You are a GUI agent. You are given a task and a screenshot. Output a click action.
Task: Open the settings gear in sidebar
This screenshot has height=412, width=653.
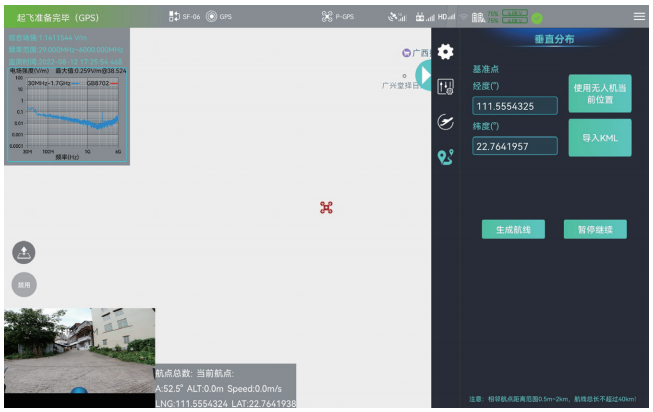click(x=446, y=52)
